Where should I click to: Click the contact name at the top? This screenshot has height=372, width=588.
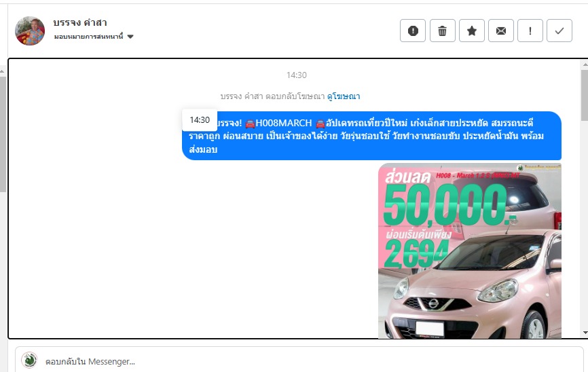[x=80, y=23]
